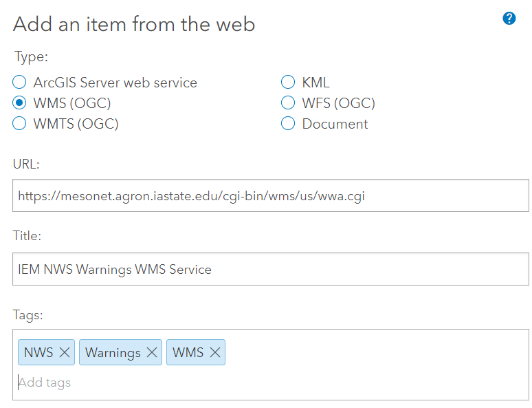Click the NWS tag chip label
This screenshot has height=408, width=532.
(38, 352)
